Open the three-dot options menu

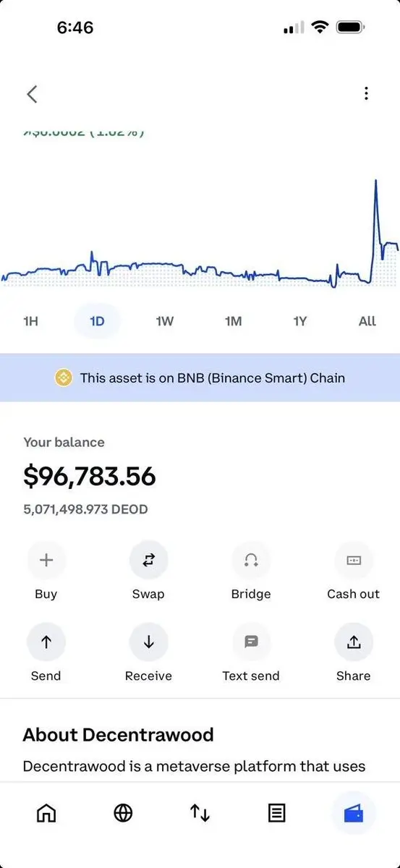tap(367, 93)
